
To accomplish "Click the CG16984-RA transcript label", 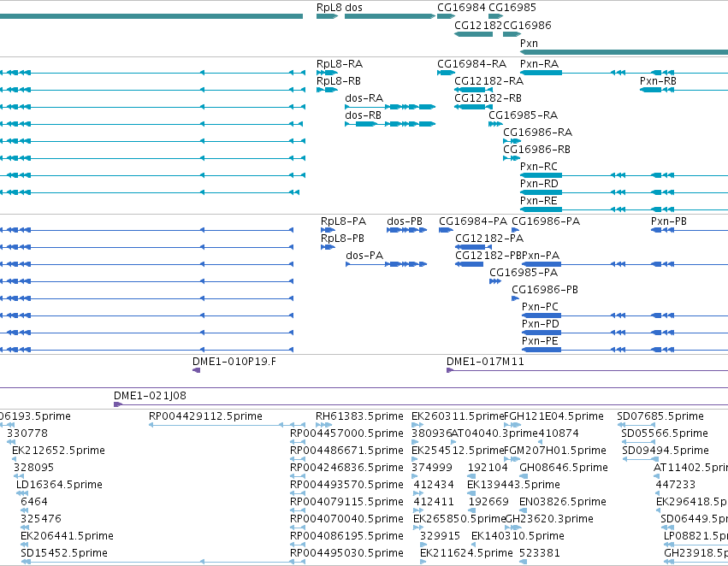I will pos(471,64).
